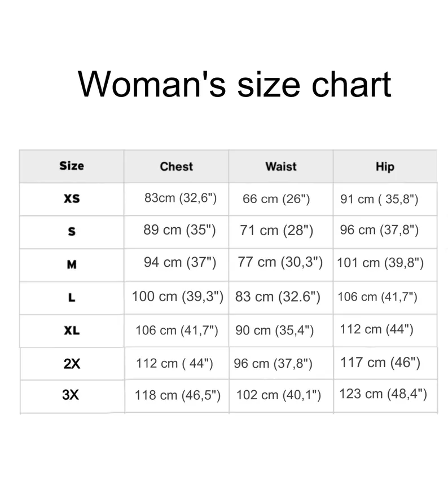Select the L chest value 100 cm
The width and height of the screenshot is (448, 481).
point(178,297)
